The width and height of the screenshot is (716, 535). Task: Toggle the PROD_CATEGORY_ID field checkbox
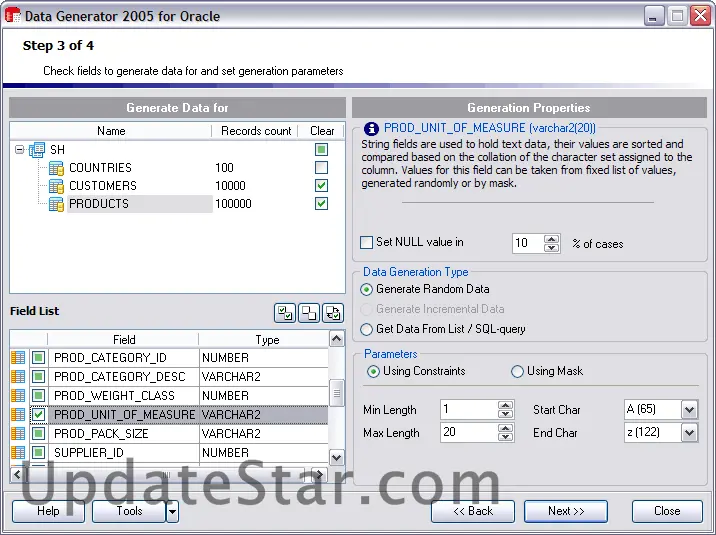point(38,357)
